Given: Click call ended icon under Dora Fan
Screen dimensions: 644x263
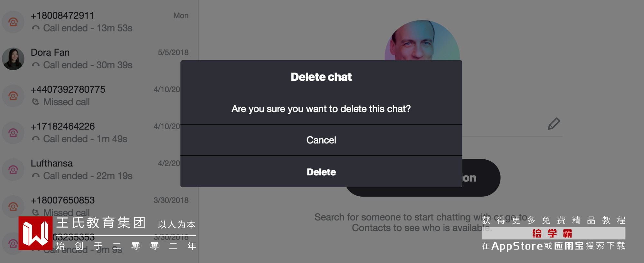Looking at the screenshot, I should pyautogui.click(x=36, y=65).
